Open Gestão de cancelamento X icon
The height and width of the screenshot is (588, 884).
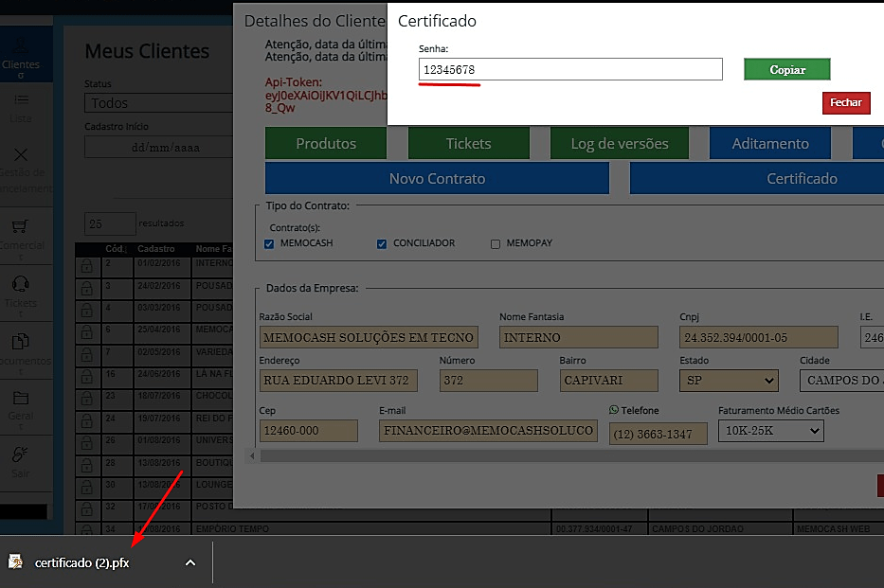point(21,156)
